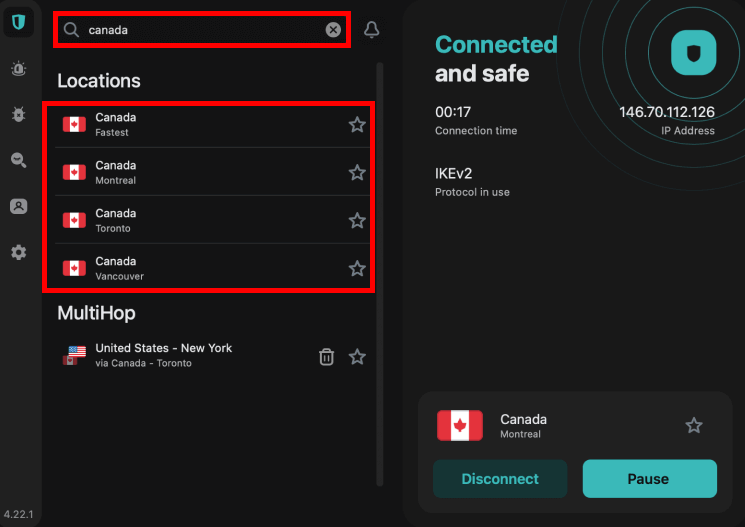
Task: Open the Alternative ID person icon
Action: click(x=19, y=206)
